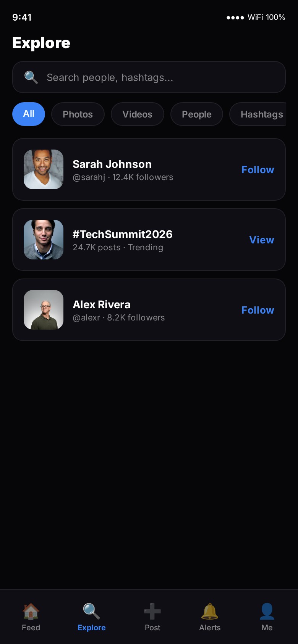Go to the Me profile icon

point(267,611)
